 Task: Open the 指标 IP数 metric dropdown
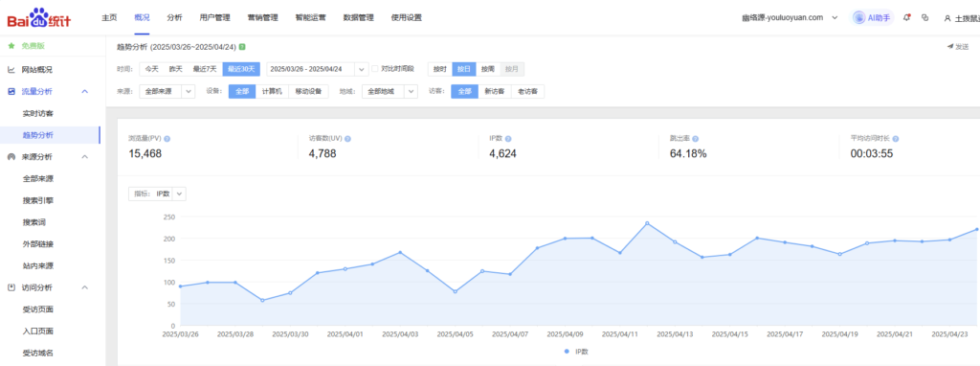point(157,194)
